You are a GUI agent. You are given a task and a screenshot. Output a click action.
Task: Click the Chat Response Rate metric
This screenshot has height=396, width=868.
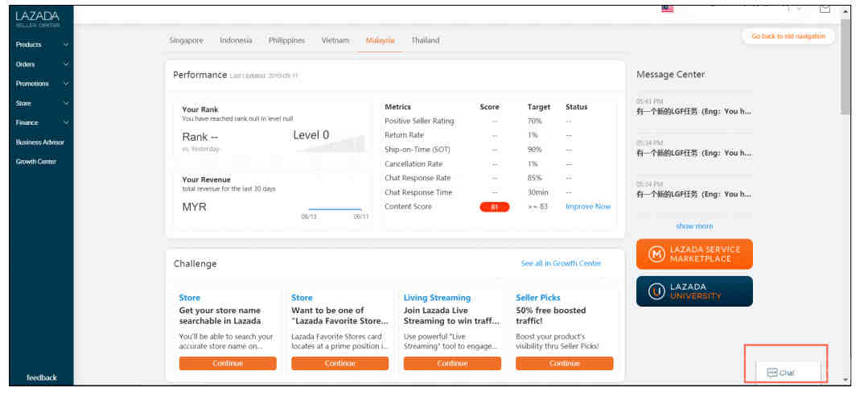click(418, 179)
